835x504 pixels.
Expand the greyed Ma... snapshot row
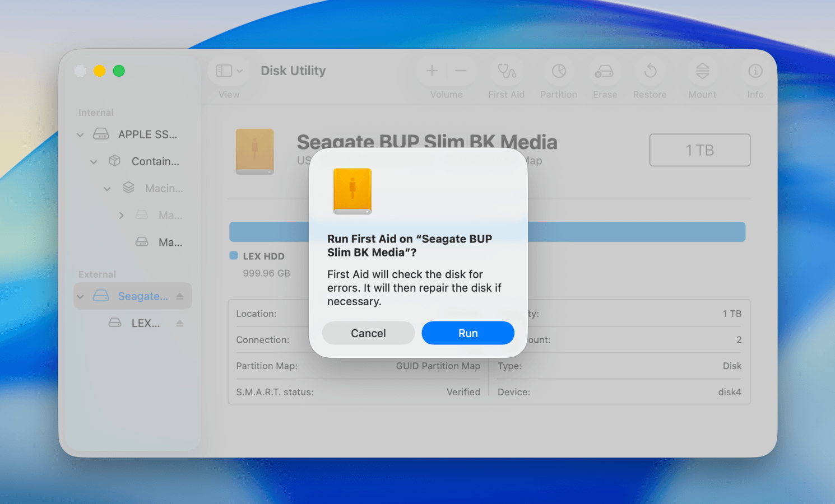(x=121, y=216)
